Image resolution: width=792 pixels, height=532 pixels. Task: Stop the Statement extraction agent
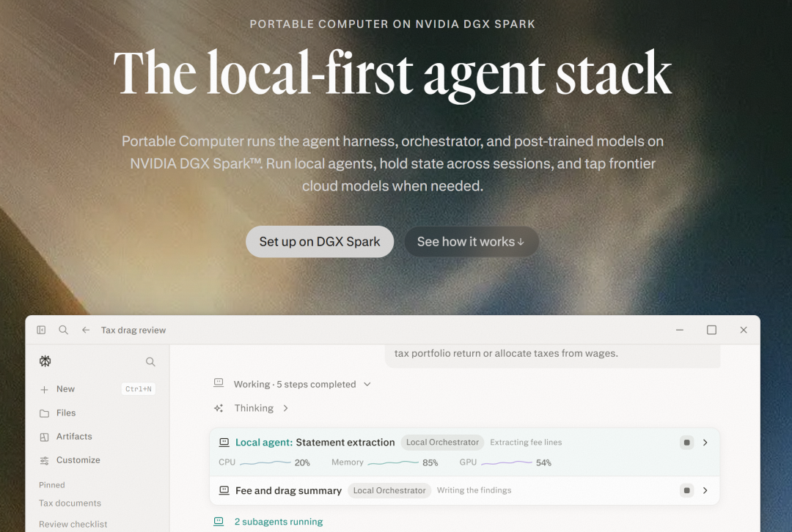(x=686, y=443)
